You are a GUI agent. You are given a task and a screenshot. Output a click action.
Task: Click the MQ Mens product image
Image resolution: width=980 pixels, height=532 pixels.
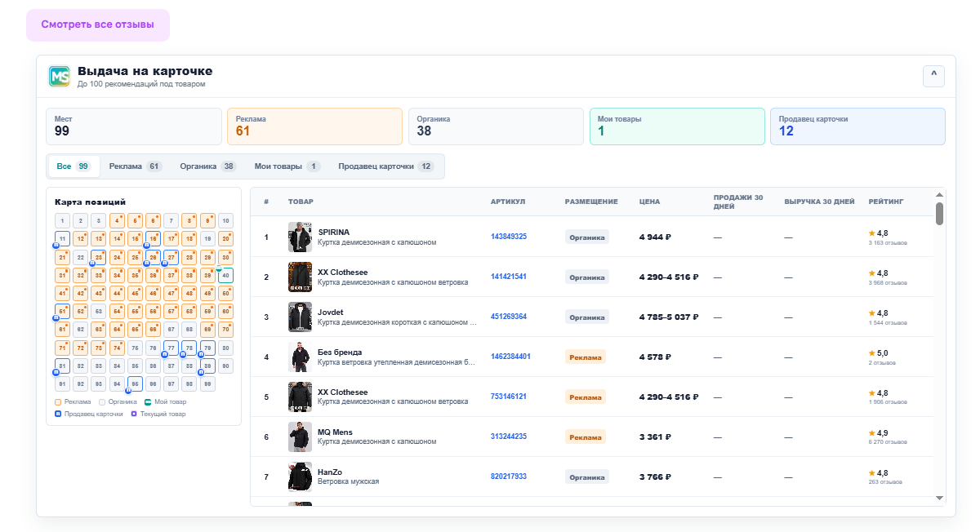pyautogui.click(x=300, y=437)
